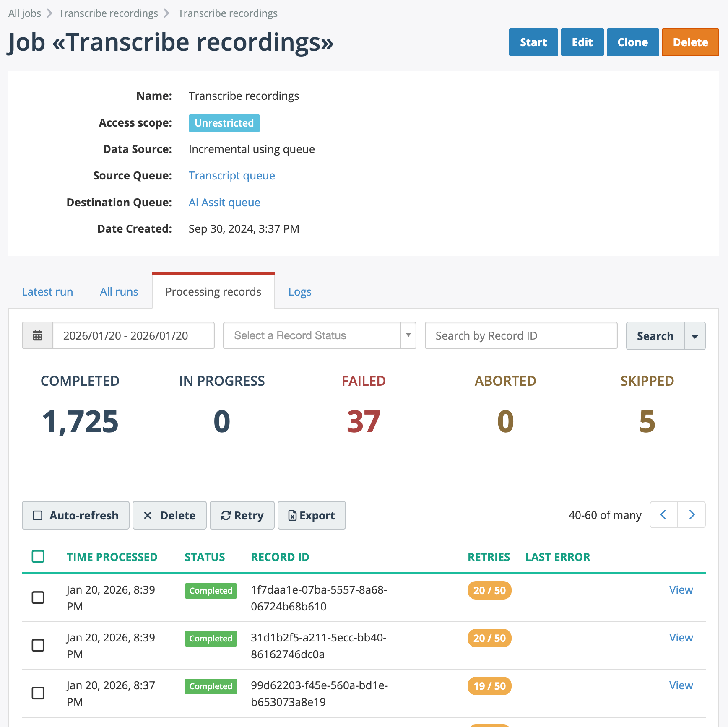The width and height of the screenshot is (728, 727).
Task: Clone the Transcribe recordings job
Action: pyautogui.click(x=632, y=42)
